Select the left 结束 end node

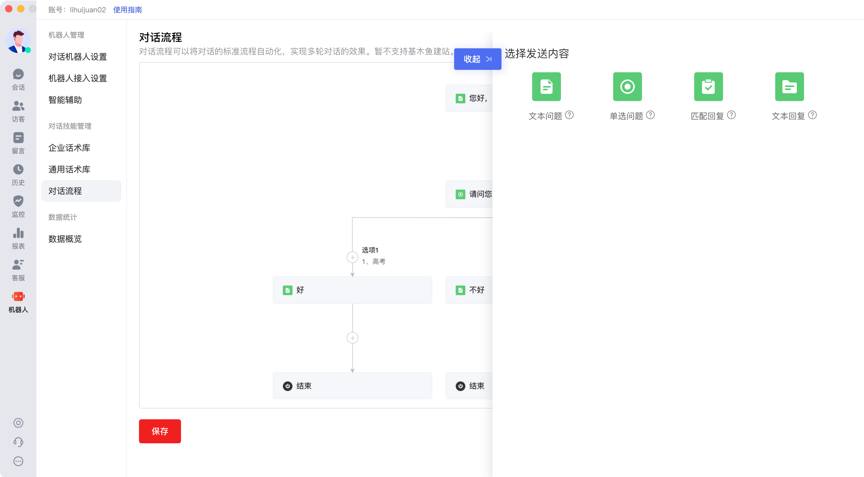coord(352,386)
